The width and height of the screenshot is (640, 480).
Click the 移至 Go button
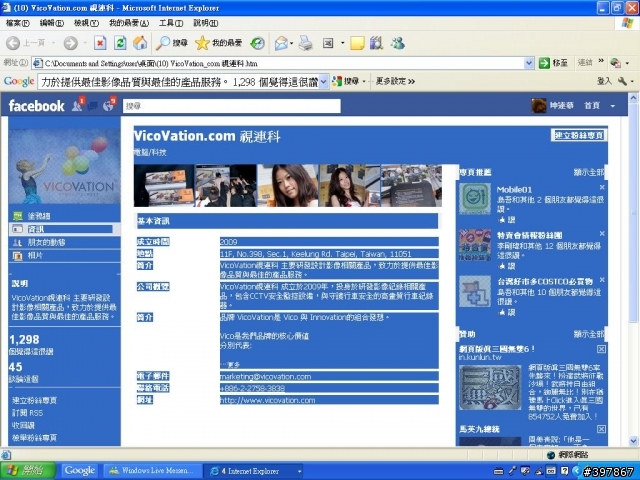tap(553, 63)
